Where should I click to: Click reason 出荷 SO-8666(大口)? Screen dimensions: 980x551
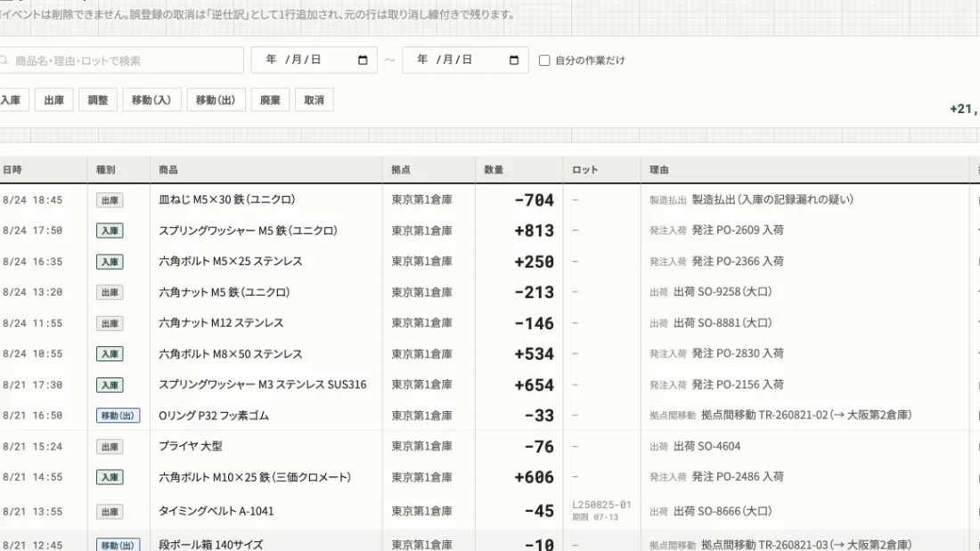click(x=723, y=511)
